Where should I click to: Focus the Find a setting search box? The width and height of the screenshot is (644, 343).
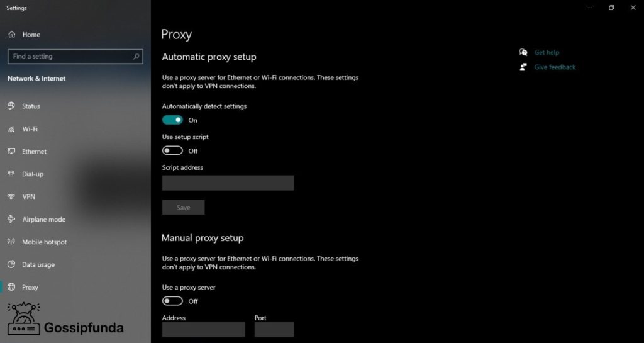pyautogui.click(x=75, y=57)
